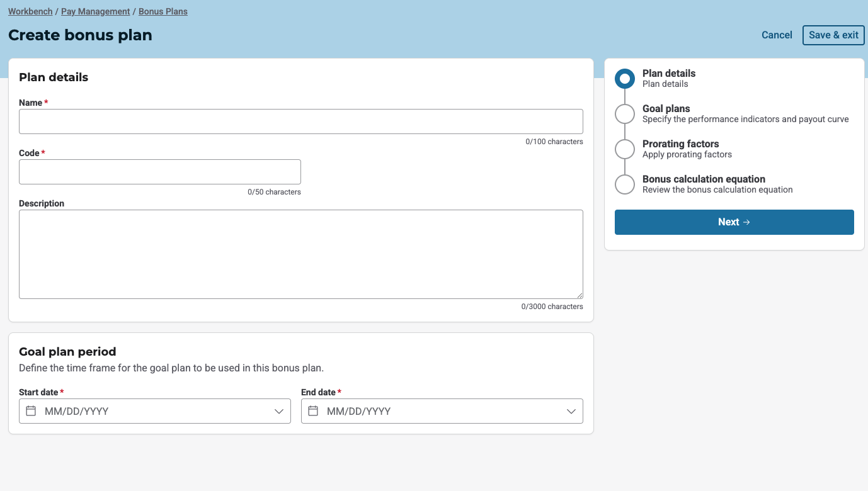Screen dimensions: 868x491
Task: Open the Prorating factors step label
Action: tap(680, 144)
